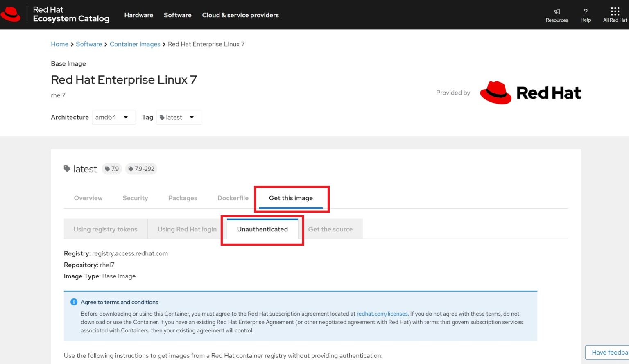Select the Get the source tab
The image size is (629, 364).
(x=330, y=229)
